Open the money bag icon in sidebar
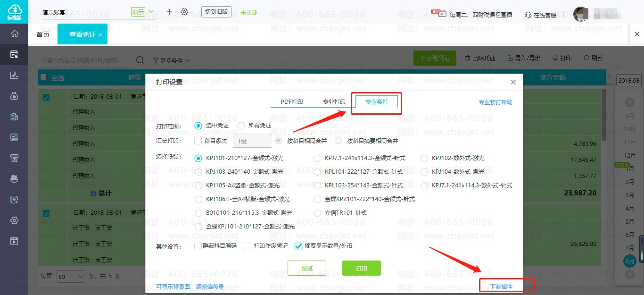Viewport: 644px width, 295px height. [x=14, y=96]
